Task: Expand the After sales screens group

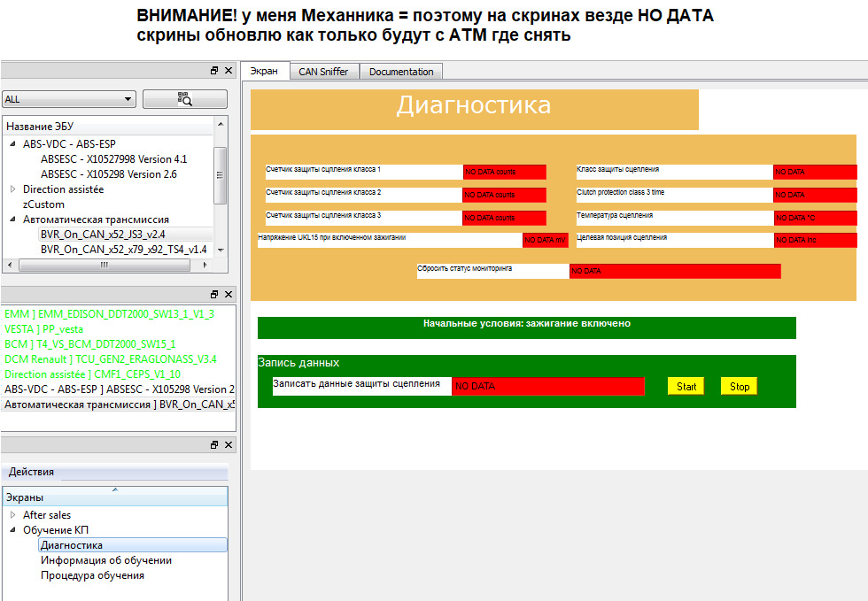Action: (x=13, y=515)
